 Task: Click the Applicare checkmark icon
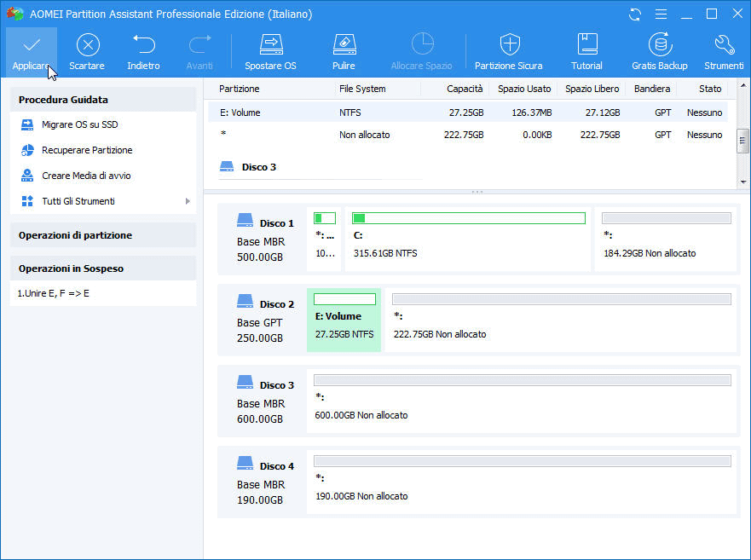click(32, 46)
